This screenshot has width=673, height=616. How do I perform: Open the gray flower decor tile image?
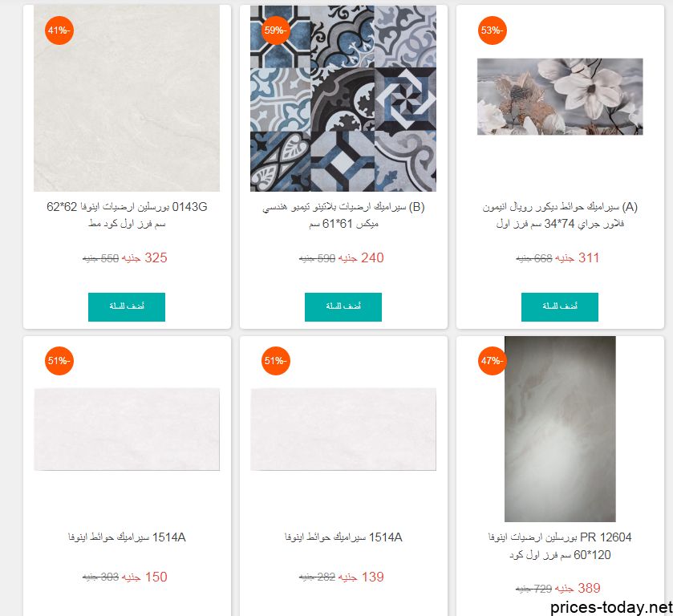(560, 96)
